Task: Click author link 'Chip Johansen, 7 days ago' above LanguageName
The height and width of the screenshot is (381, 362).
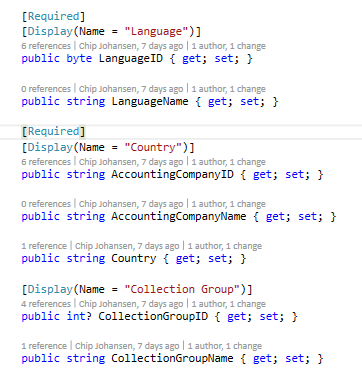Action: coord(131,89)
